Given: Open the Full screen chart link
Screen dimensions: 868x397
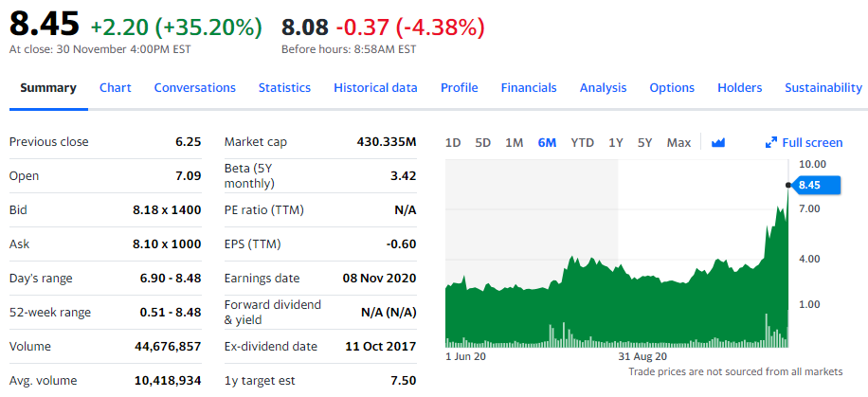Looking at the screenshot, I should 811,143.
